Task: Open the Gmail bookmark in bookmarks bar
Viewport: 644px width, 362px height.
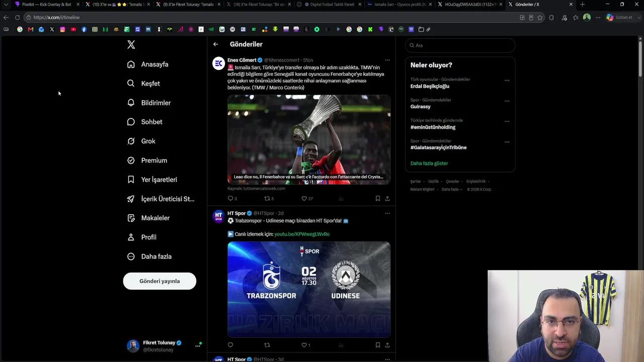Action: 31,29
